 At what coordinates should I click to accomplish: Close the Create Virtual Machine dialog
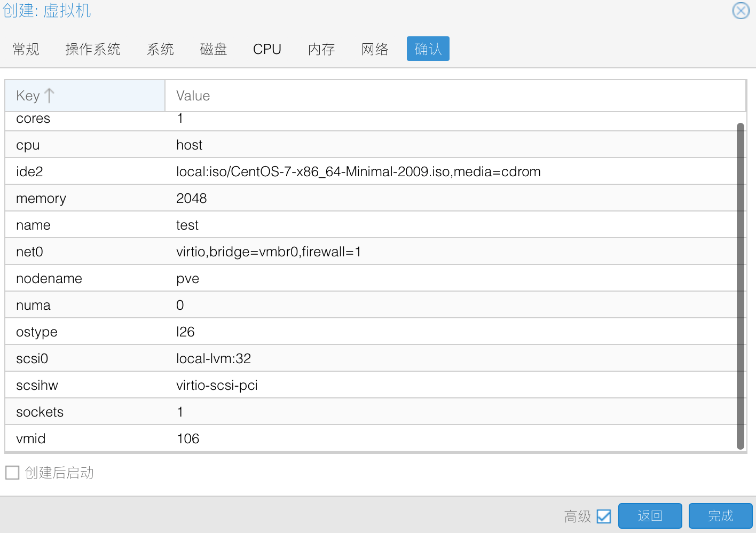[741, 11]
